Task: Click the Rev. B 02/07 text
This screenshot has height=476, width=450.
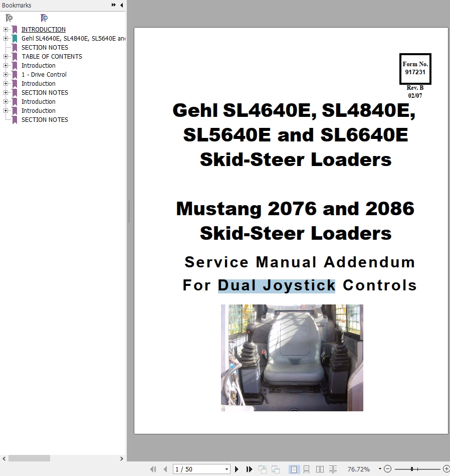Action: coord(415,91)
